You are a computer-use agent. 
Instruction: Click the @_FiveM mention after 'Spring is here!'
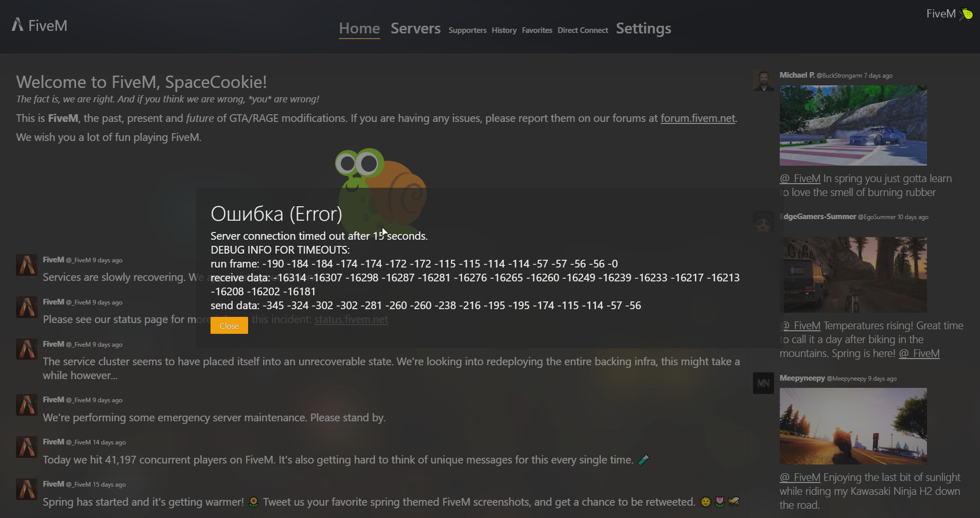point(919,353)
